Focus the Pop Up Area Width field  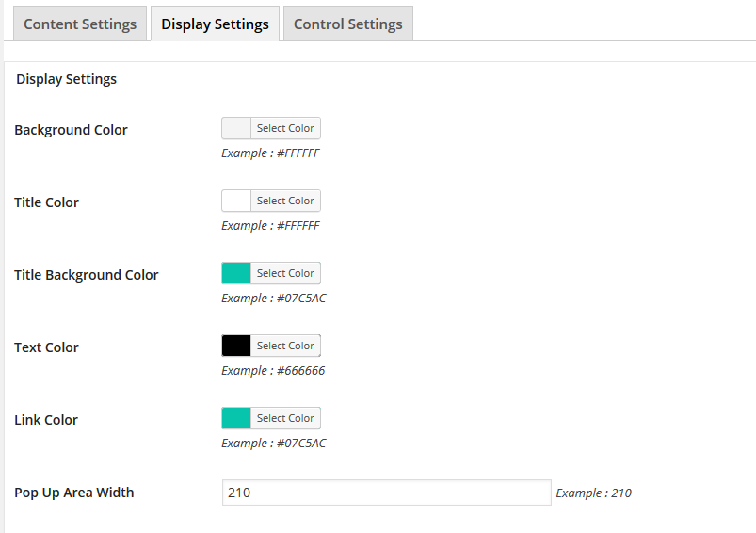[x=387, y=493]
